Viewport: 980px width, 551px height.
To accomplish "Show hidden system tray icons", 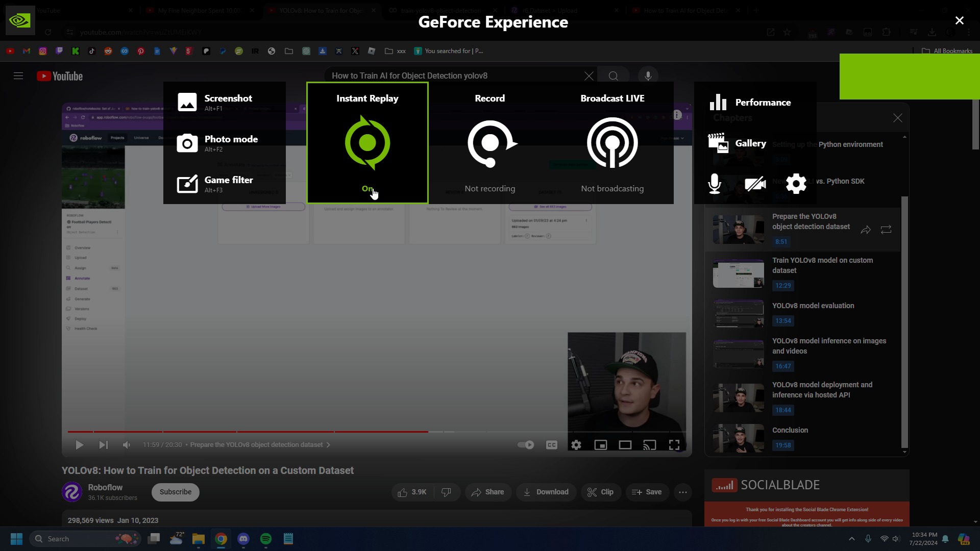I will (x=851, y=539).
